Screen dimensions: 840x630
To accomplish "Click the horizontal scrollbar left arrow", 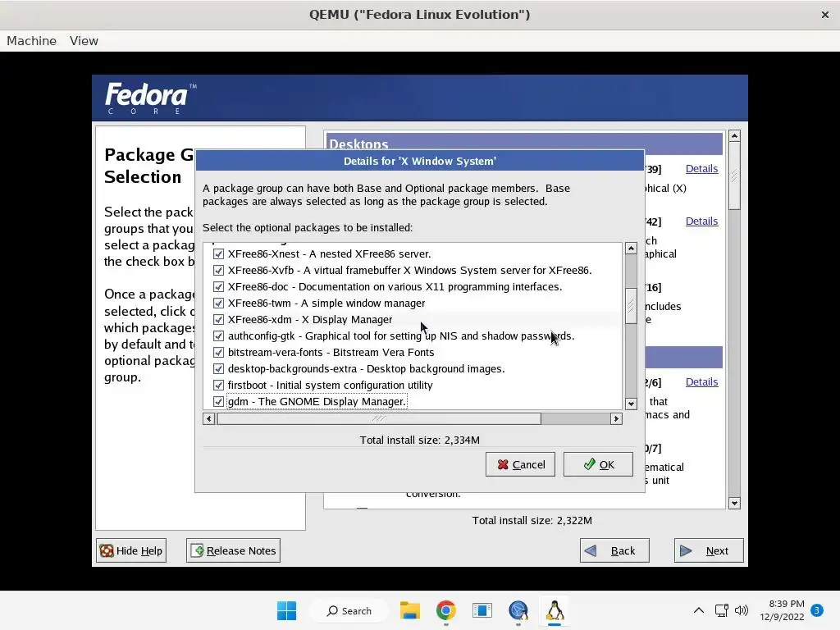I will coord(209,419).
